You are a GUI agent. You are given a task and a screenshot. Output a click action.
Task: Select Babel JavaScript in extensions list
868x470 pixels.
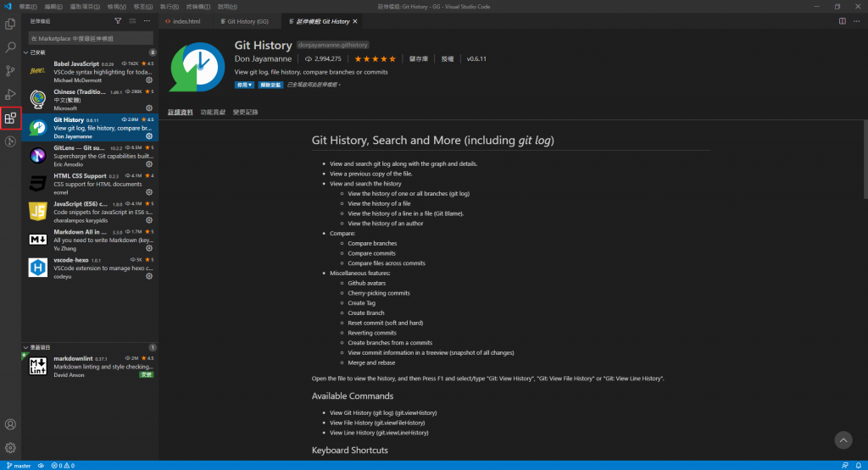pos(90,72)
